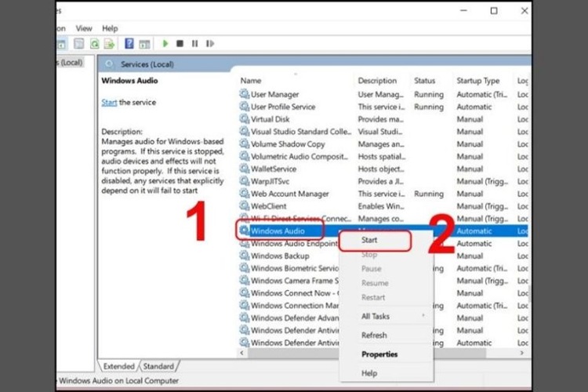This screenshot has width=588, height=392.
Task: Switch to the Standard tab
Action: 158,366
